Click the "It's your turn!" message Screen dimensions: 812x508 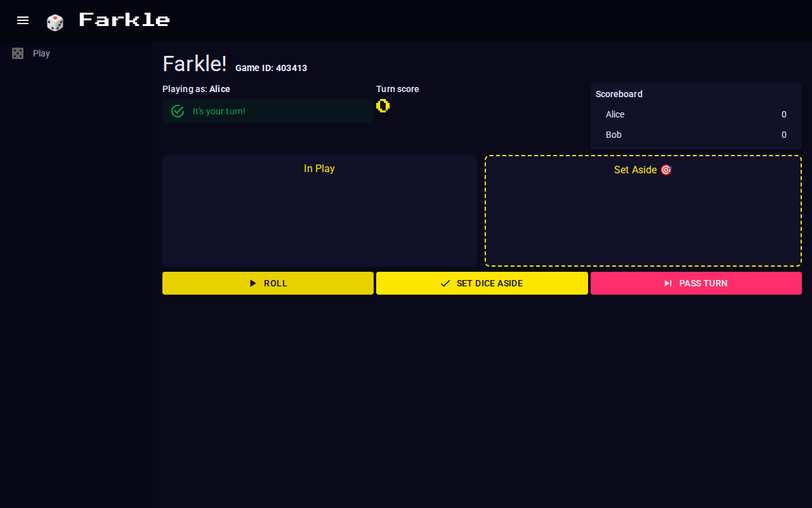coord(219,111)
